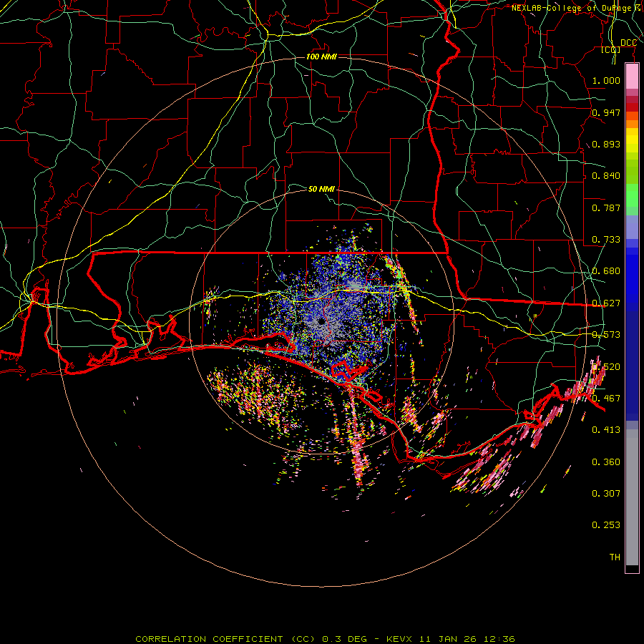Click the NEXLAB-College of DuPage credit text

(x=577, y=8)
